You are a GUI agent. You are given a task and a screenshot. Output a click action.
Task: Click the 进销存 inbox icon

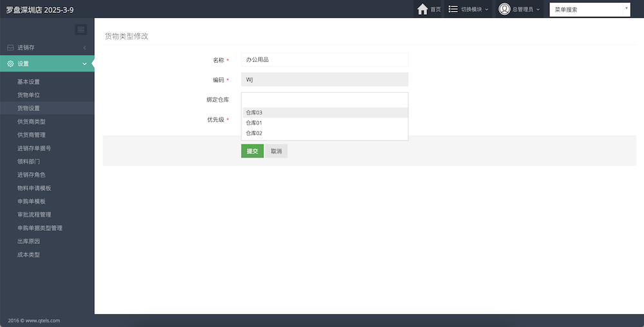[x=10, y=48]
